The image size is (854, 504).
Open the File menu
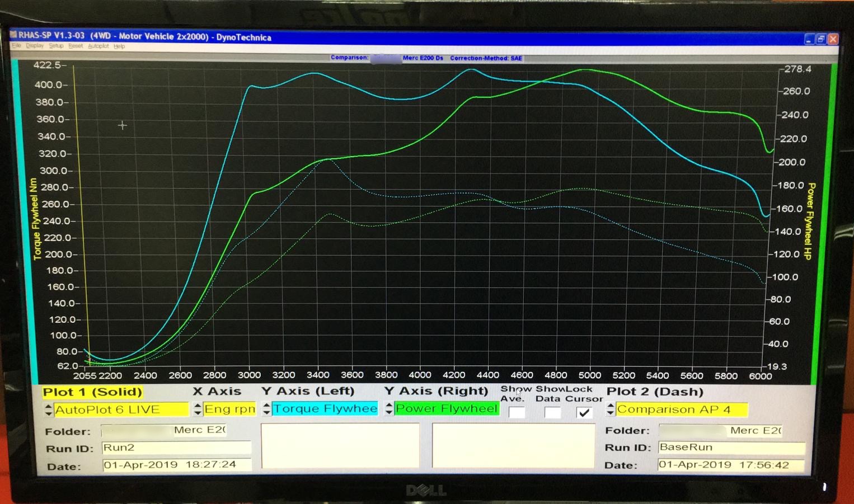click(x=16, y=46)
